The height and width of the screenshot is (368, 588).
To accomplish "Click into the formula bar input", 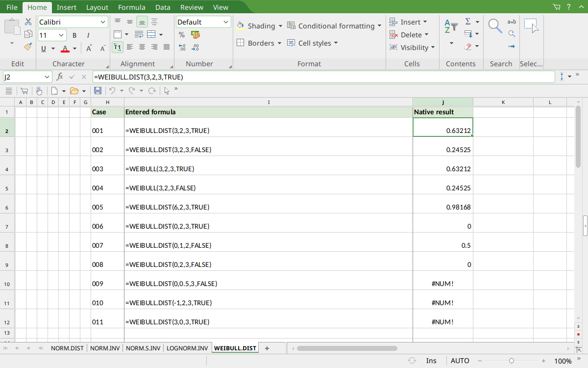I will click(x=323, y=77).
